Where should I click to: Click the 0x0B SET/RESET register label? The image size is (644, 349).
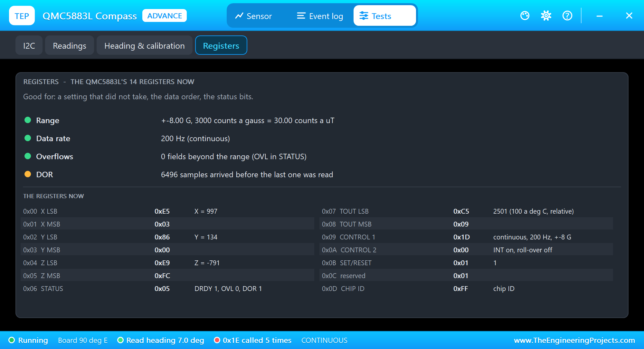[347, 263]
